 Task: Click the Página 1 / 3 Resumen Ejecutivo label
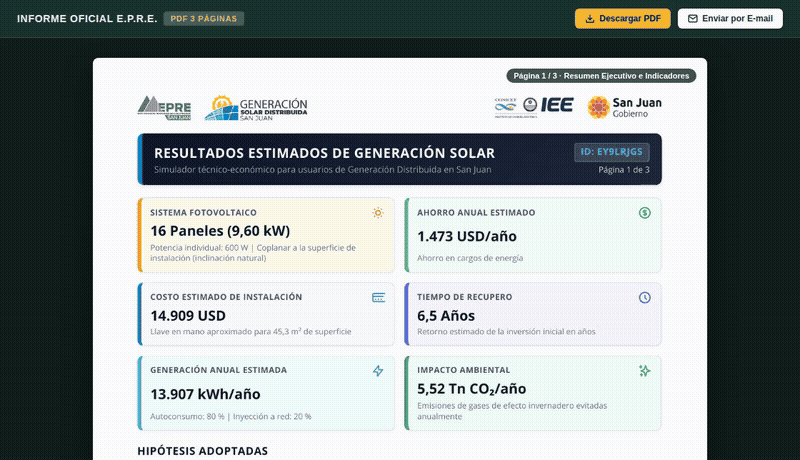pos(601,76)
